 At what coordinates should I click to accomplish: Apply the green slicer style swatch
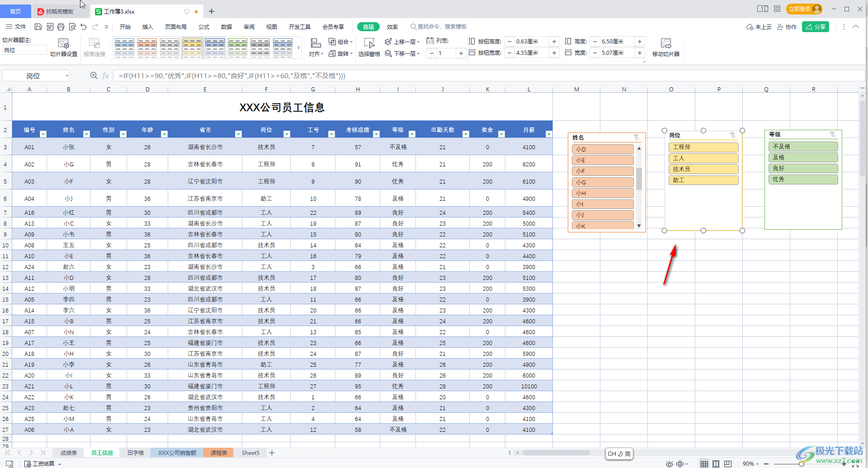[x=237, y=48]
